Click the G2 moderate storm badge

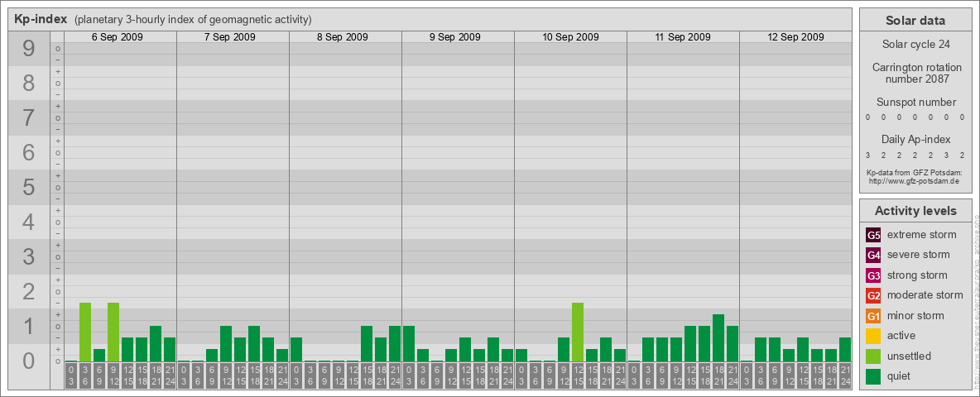(873, 295)
